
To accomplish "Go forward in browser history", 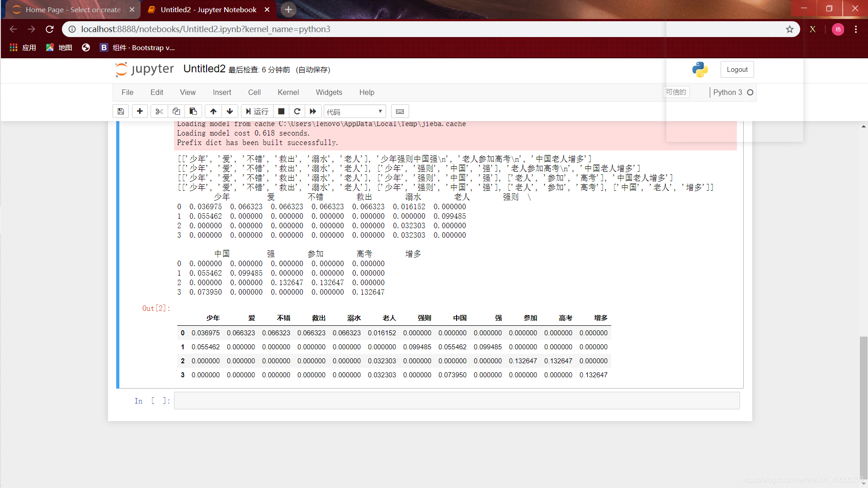I will click(x=31, y=29).
